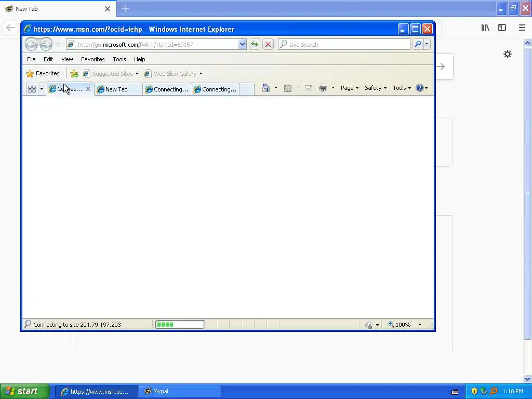Image resolution: width=532 pixels, height=399 pixels.
Task: Click Mypal scrollbar down arrow
Action: 528,379
